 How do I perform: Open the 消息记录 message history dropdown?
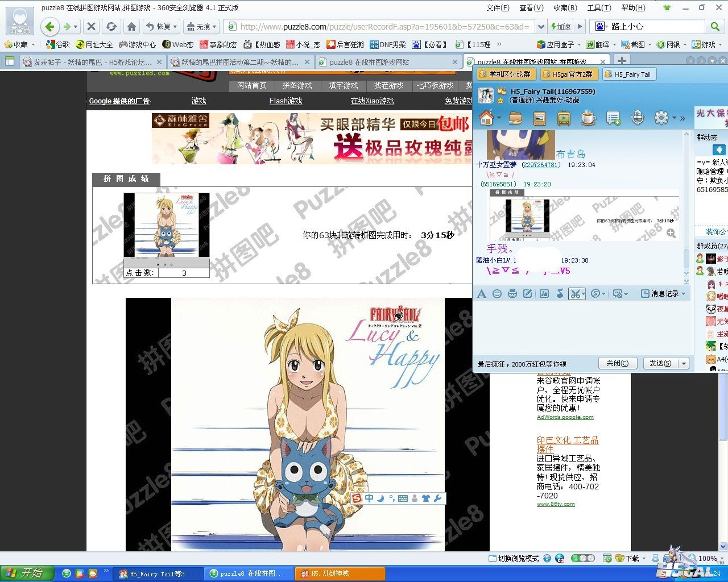pyautogui.click(x=663, y=294)
